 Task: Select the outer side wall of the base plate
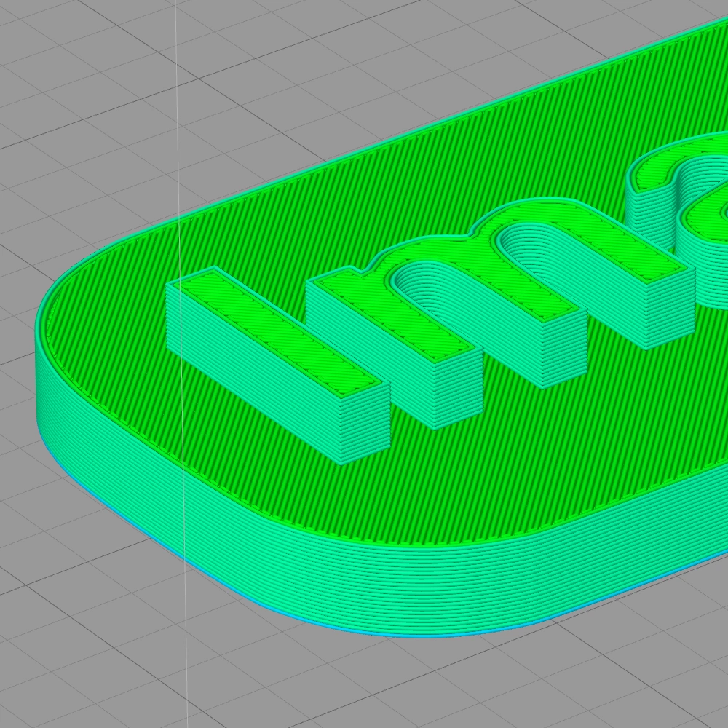tap(364, 575)
